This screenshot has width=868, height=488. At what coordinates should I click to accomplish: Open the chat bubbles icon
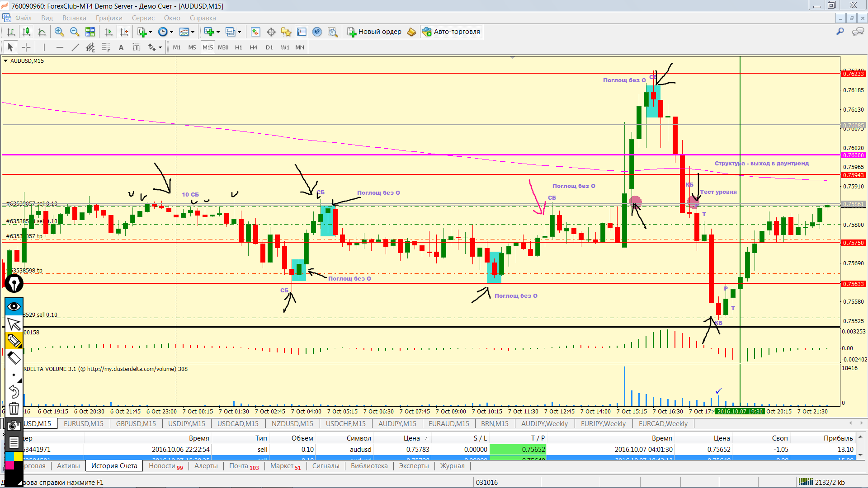click(x=858, y=32)
